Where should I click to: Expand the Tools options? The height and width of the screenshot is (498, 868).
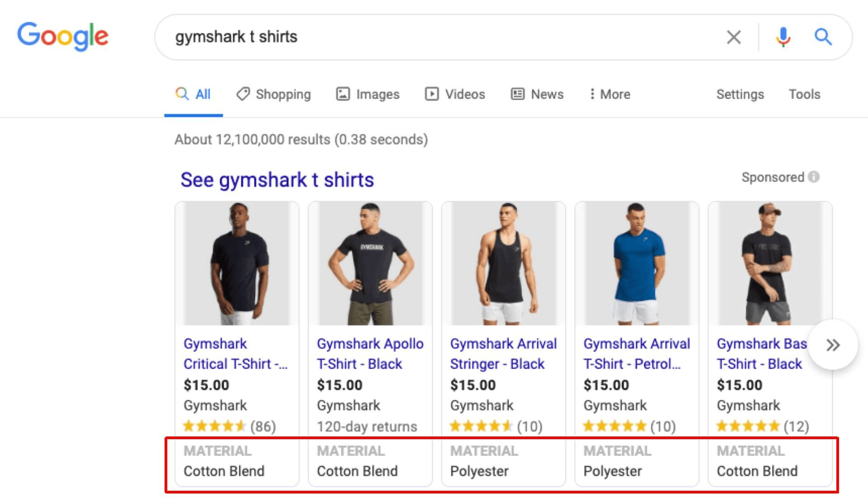click(x=804, y=94)
